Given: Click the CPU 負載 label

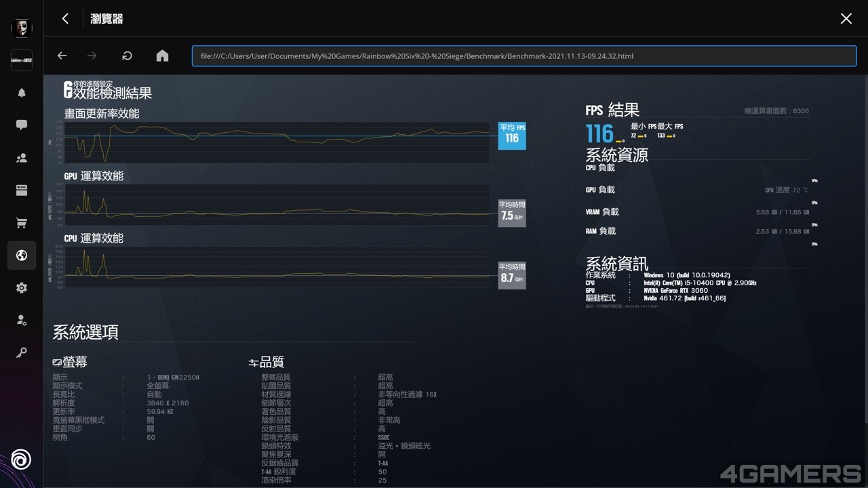Looking at the screenshot, I should pos(600,167).
